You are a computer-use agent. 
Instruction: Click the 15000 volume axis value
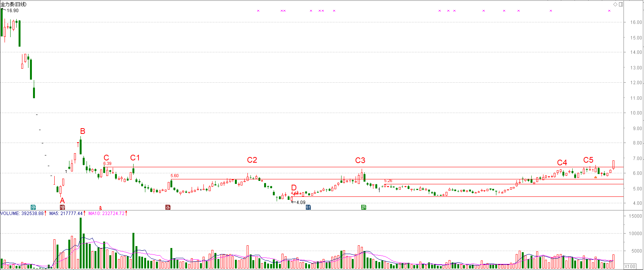[636, 216]
